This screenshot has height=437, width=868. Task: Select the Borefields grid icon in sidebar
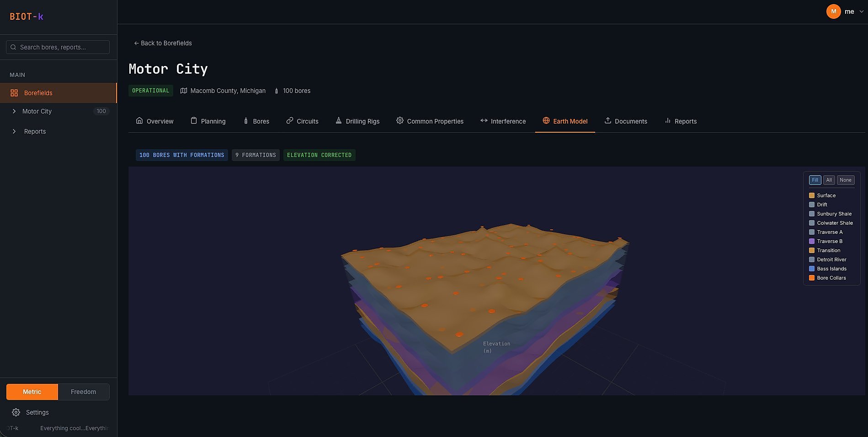point(14,92)
